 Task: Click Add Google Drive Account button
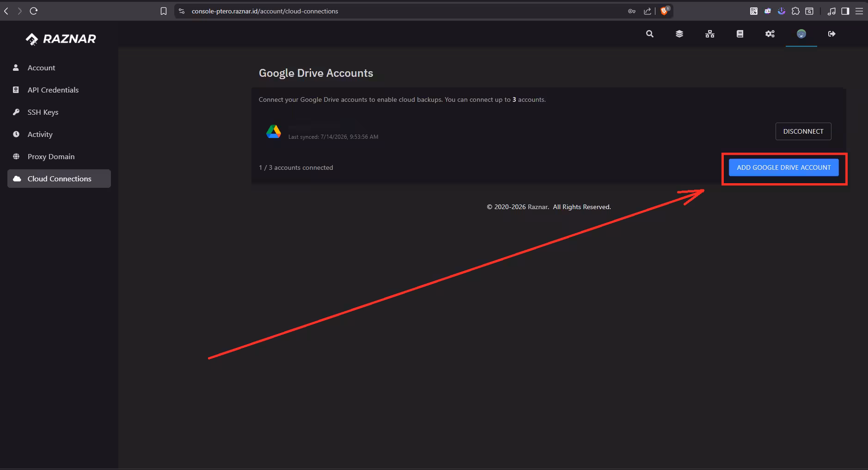pos(784,167)
